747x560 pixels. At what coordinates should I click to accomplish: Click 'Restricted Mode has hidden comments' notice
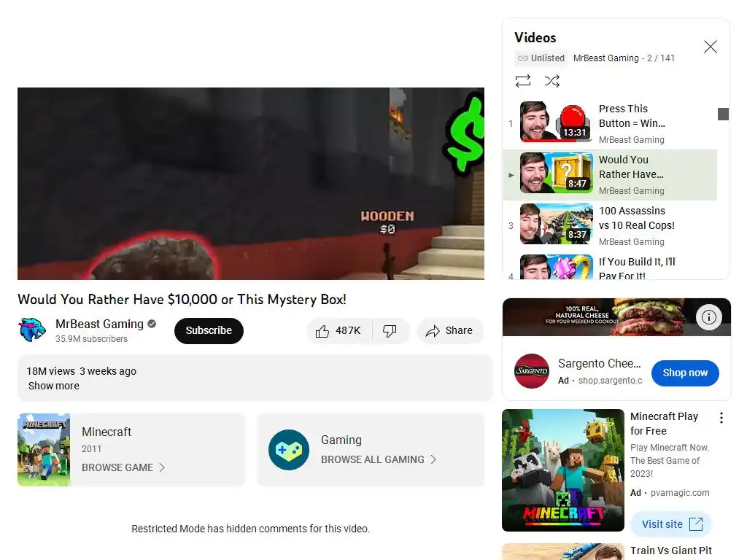251,529
